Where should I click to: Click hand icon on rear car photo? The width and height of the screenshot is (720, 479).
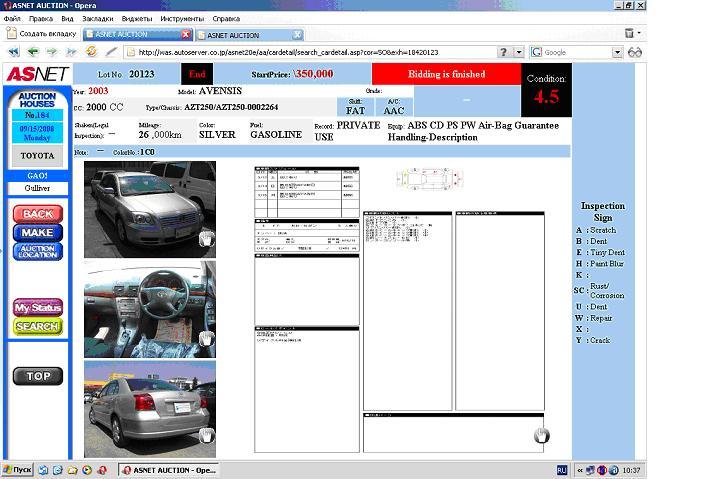pyautogui.click(x=207, y=435)
